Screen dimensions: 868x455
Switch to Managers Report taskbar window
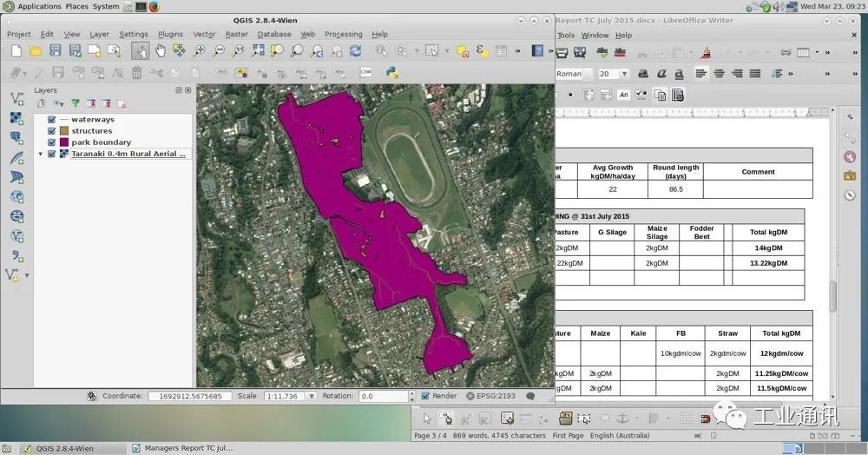(182, 448)
